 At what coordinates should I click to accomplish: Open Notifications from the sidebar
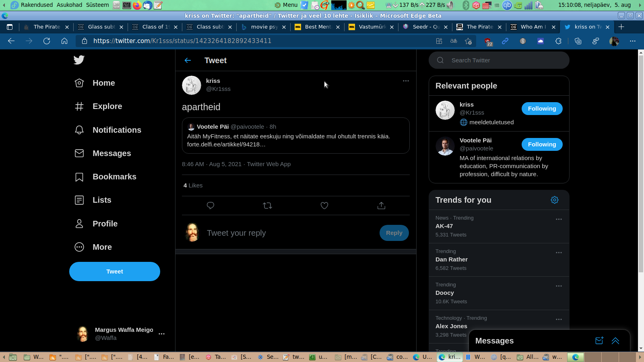[108, 130]
